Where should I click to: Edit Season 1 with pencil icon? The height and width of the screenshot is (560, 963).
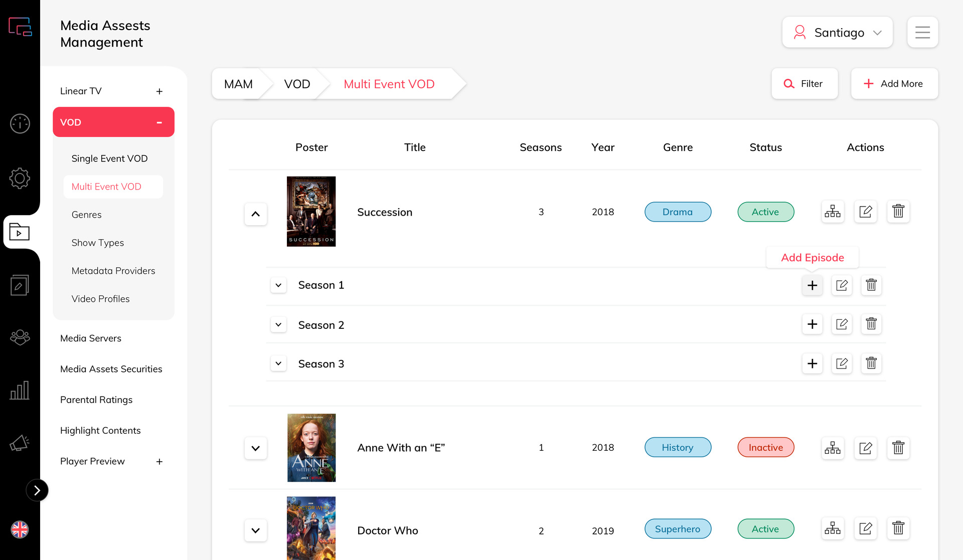point(842,285)
